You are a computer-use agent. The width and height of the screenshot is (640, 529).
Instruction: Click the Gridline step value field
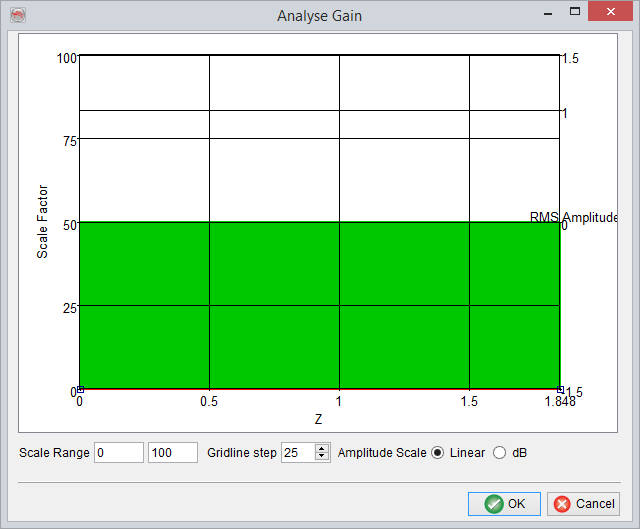pyautogui.click(x=297, y=453)
